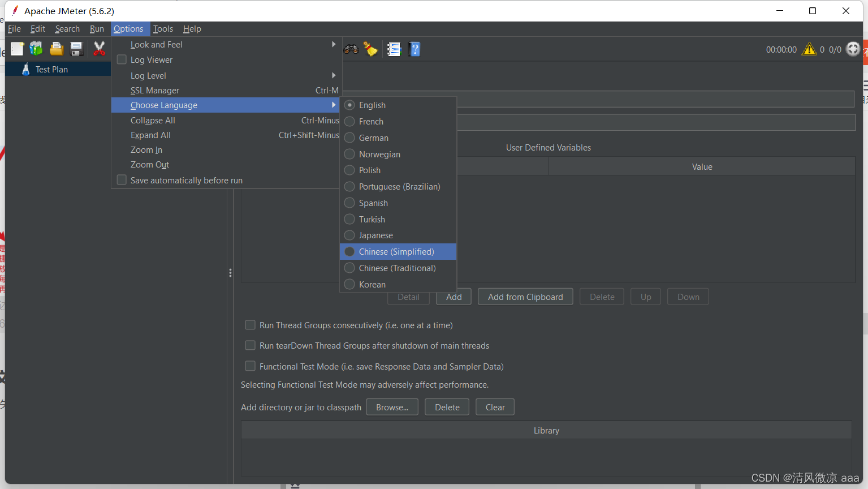
Task: Click the remote engines status icon
Action: [853, 49]
